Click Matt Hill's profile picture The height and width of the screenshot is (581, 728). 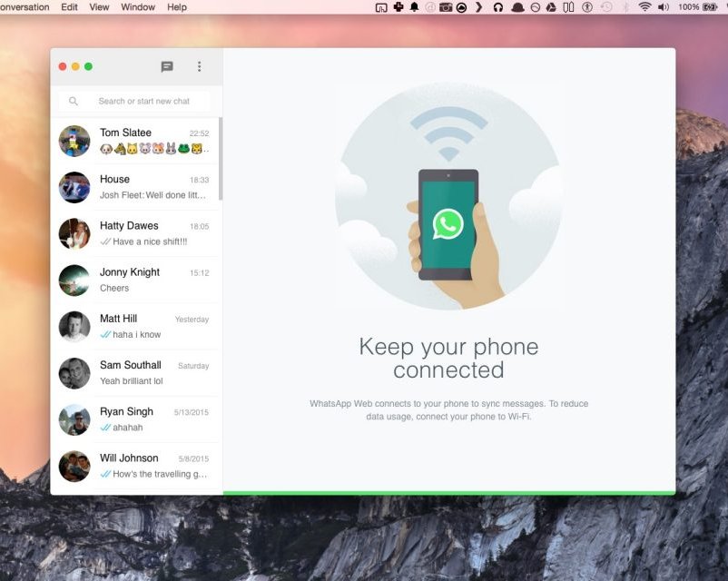click(x=74, y=327)
